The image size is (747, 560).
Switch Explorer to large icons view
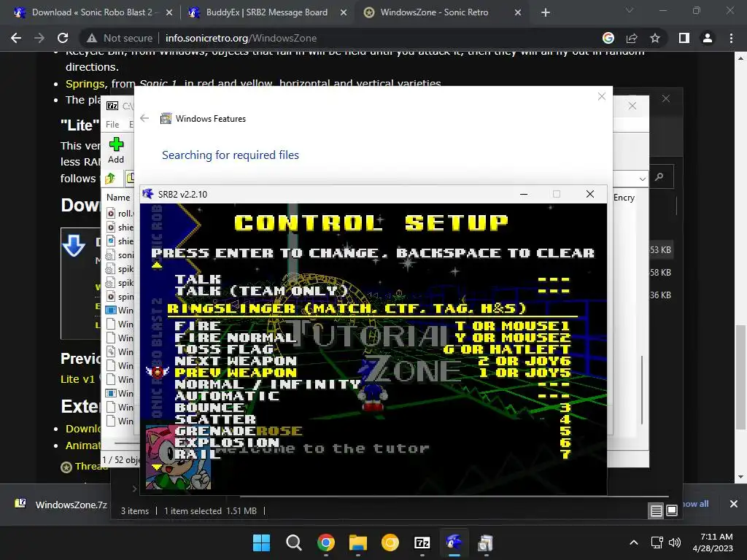[672, 511]
